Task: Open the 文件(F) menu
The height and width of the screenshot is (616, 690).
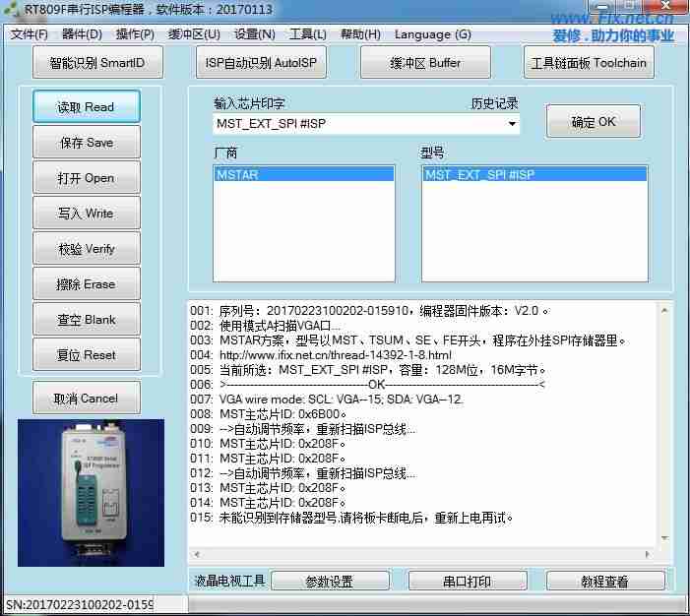Action: click(x=29, y=34)
